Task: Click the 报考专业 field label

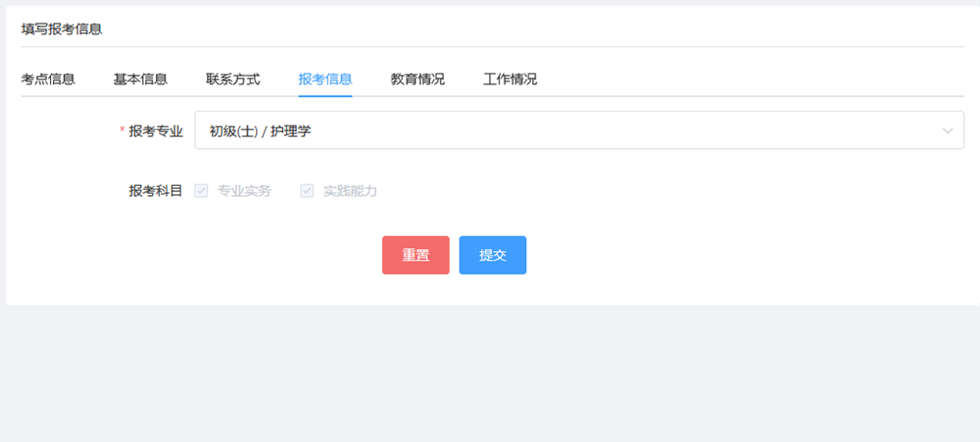Action: pos(156,130)
